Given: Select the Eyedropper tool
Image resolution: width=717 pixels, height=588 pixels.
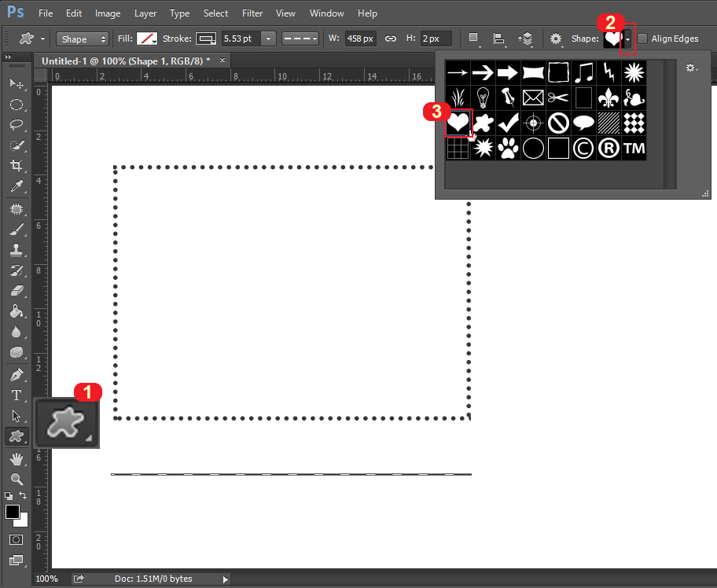Looking at the screenshot, I should [17, 186].
